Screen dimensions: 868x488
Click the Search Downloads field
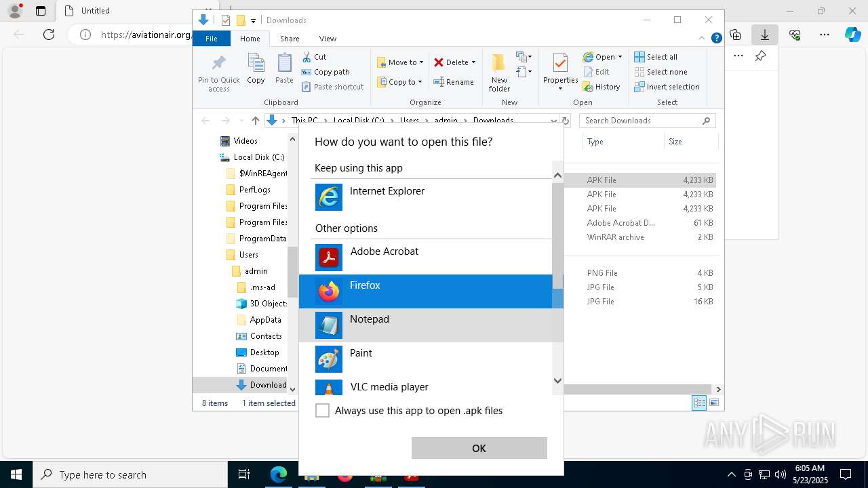pyautogui.click(x=647, y=121)
